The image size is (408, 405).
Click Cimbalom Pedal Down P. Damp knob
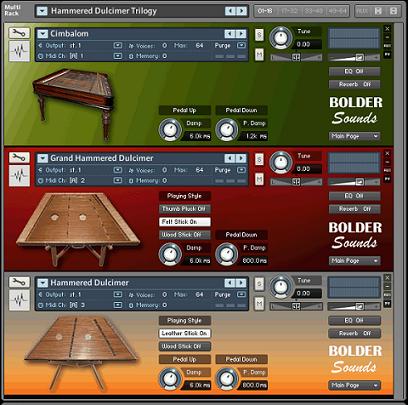(227, 130)
